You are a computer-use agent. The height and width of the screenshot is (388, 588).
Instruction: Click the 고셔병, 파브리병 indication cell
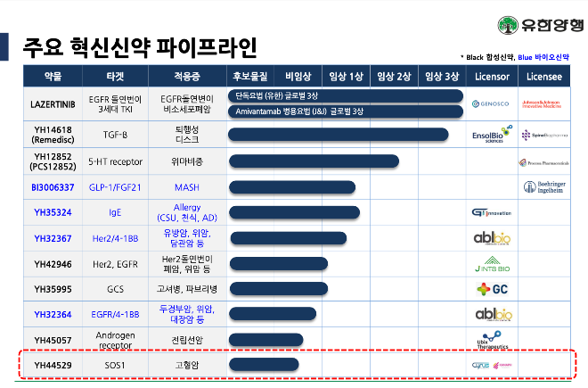[187, 289]
